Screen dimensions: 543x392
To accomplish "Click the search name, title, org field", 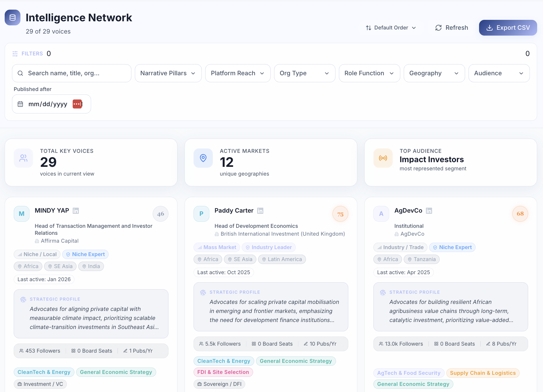I will [72, 73].
